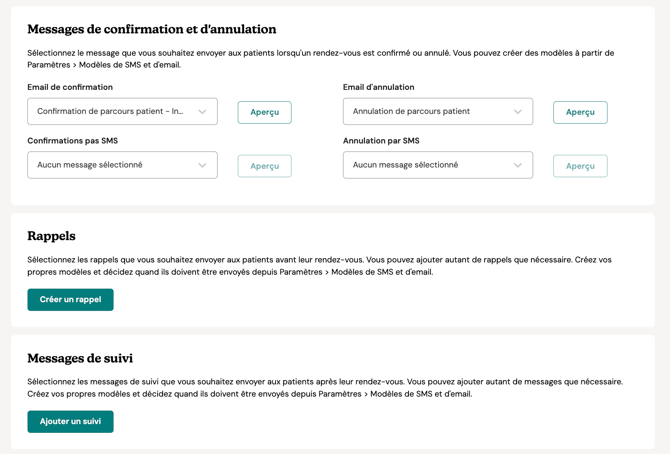Open the 'Annulation de parcours patient' selector
The image size is (670, 454).
coord(426,112)
